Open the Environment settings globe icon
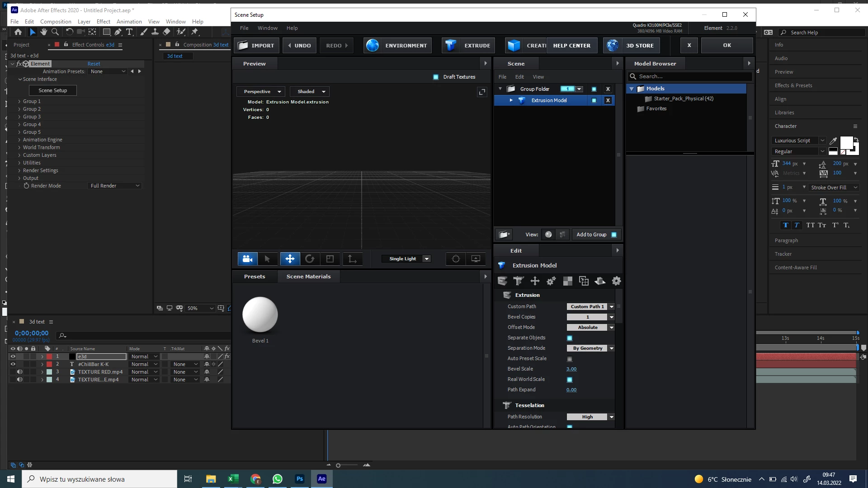The width and height of the screenshot is (868, 488). pos(373,45)
